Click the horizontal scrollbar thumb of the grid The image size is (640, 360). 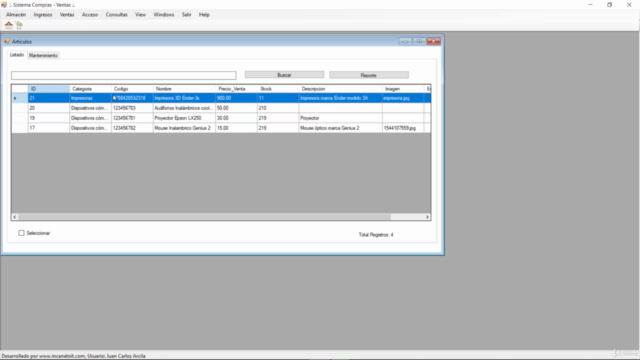(x=204, y=217)
